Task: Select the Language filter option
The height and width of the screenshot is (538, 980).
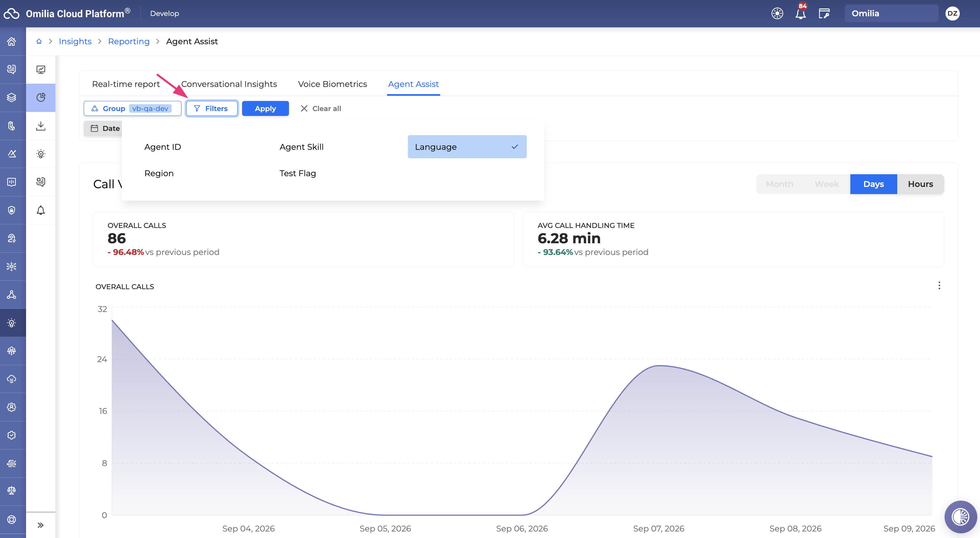Action: 467,147
